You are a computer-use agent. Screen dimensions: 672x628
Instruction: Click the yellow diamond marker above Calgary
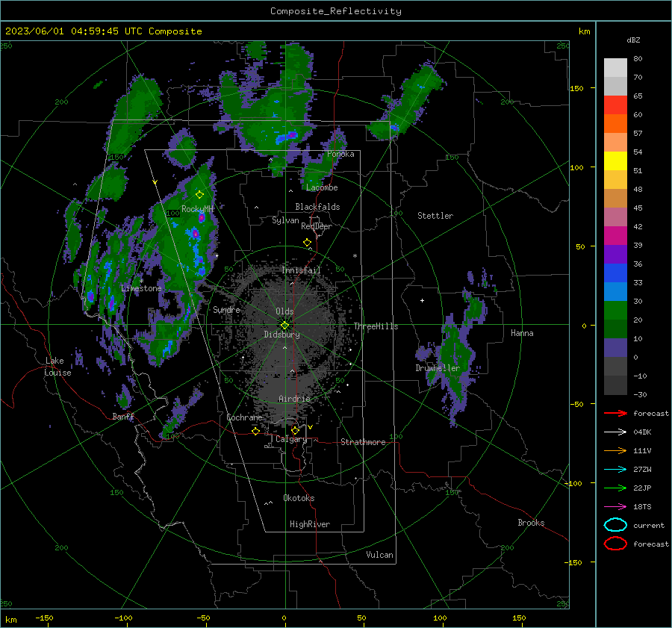click(295, 430)
